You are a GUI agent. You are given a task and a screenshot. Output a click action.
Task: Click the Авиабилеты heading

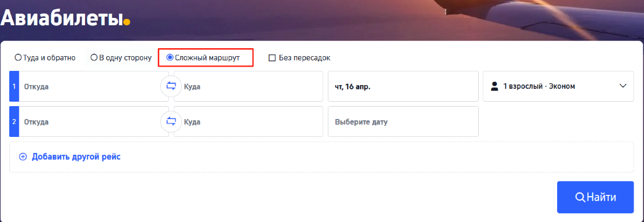65,17
